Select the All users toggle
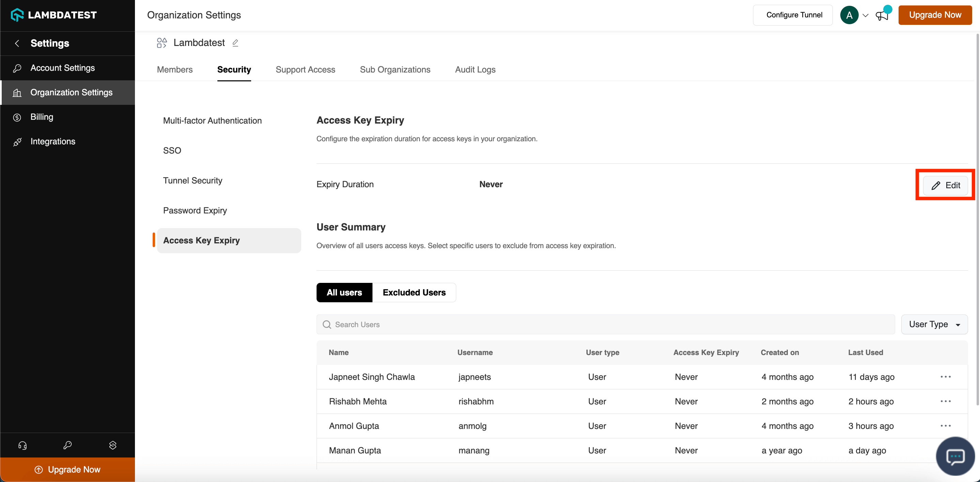Screen dimensions: 980x482 pos(344,292)
